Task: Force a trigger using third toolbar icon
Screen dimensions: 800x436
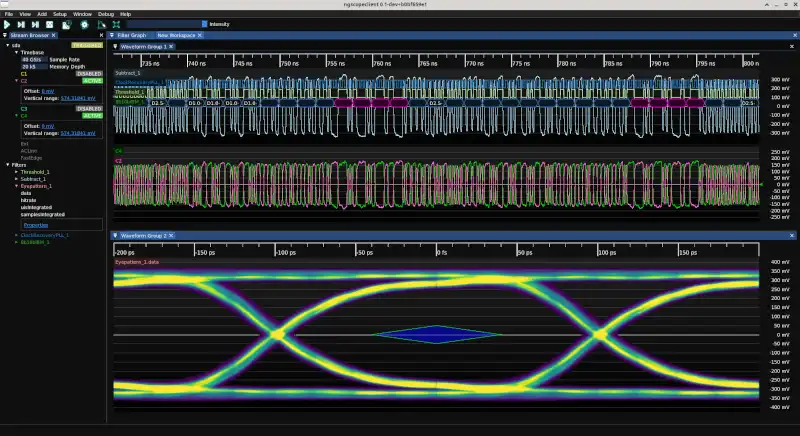Action: tap(35, 24)
